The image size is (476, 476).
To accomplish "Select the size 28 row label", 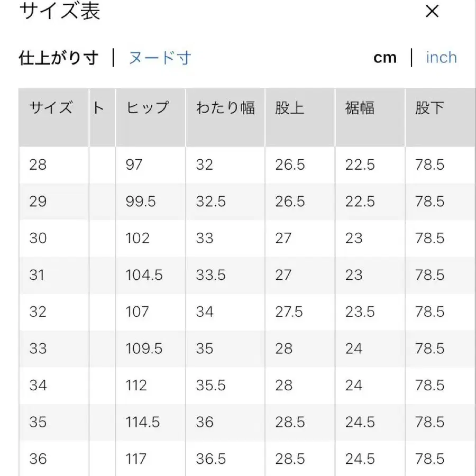I will pyautogui.click(x=36, y=164).
